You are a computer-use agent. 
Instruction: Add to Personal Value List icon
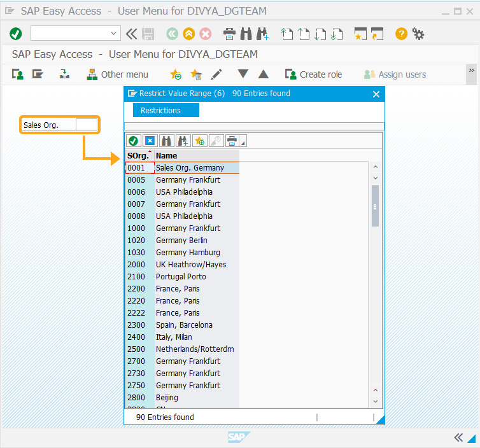(x=200, y=141)
